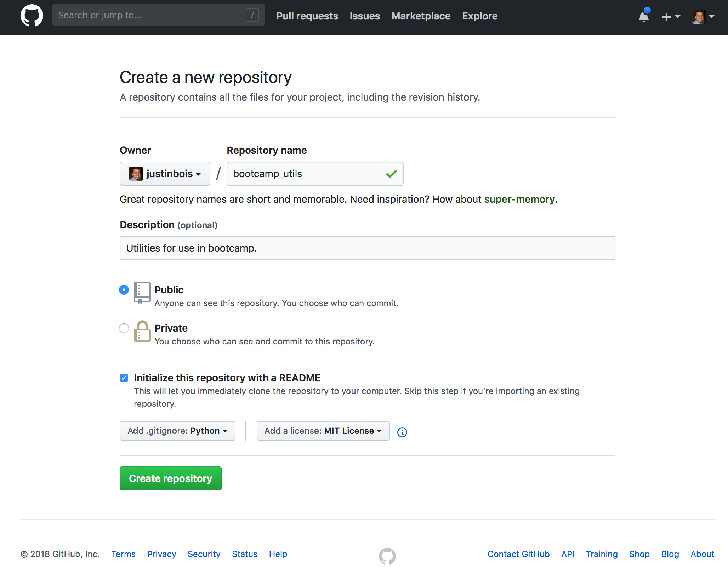Screen dimensions: 728x567
Task: Open the Help footer link
Action: [278, 554]
